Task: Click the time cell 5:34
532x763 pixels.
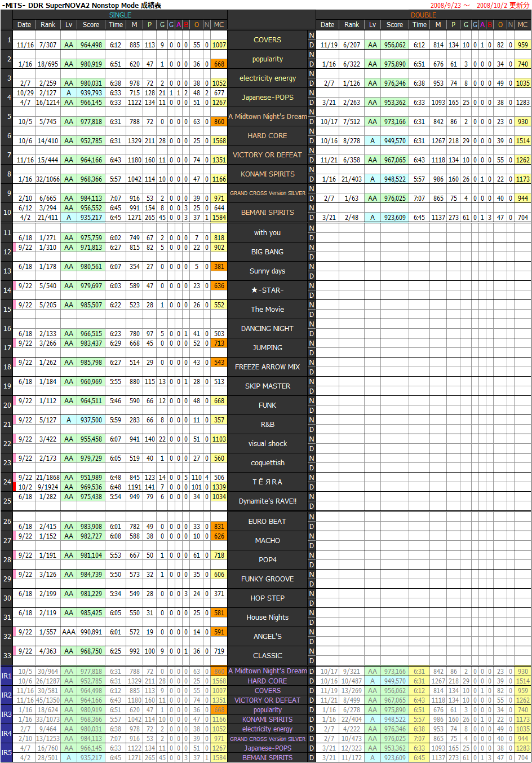Action: pos(116,594)
